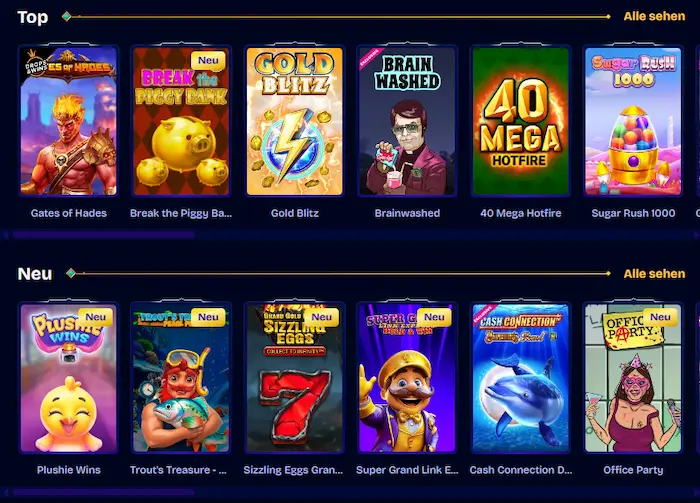Image resolution: width=700 pixels, height=503 pixels.
Task: Click Alle sehen in the Neu section
Action: coord(654,274)
